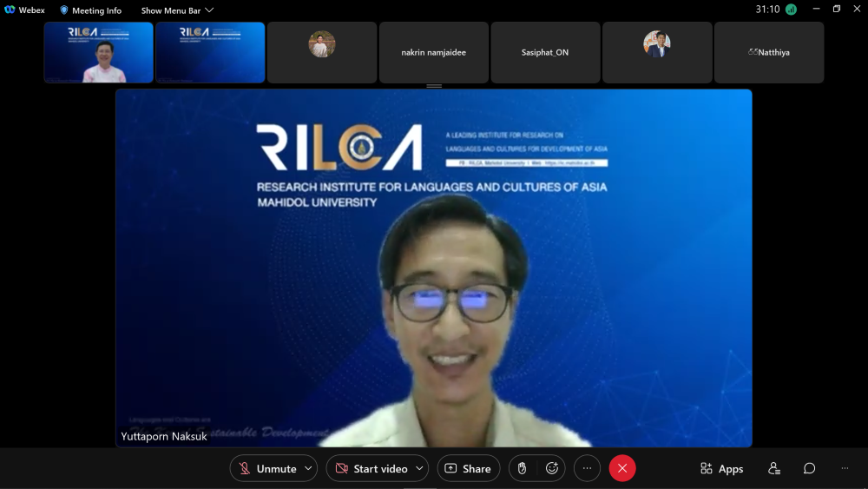Click the Share button

coord(468,468)
